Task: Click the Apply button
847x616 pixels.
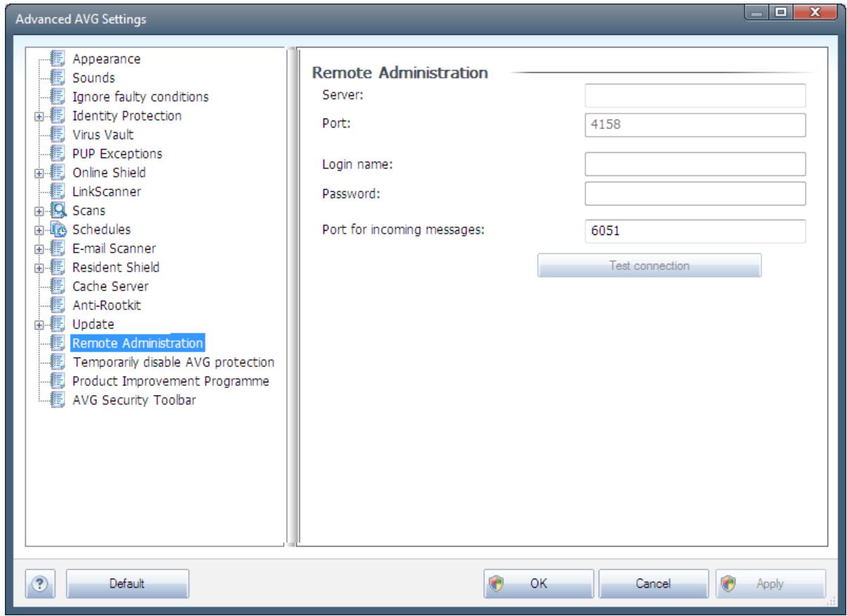Action: [770, 583]
